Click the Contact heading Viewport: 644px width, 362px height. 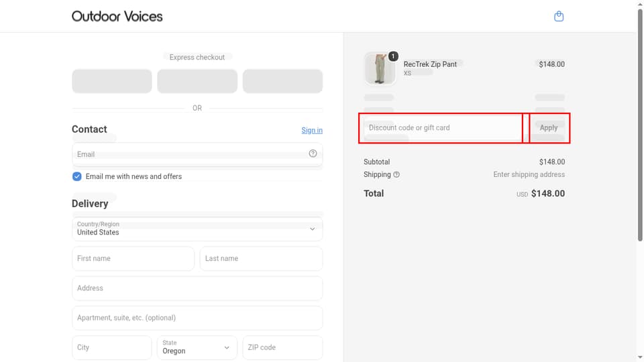tap(89, 129)
